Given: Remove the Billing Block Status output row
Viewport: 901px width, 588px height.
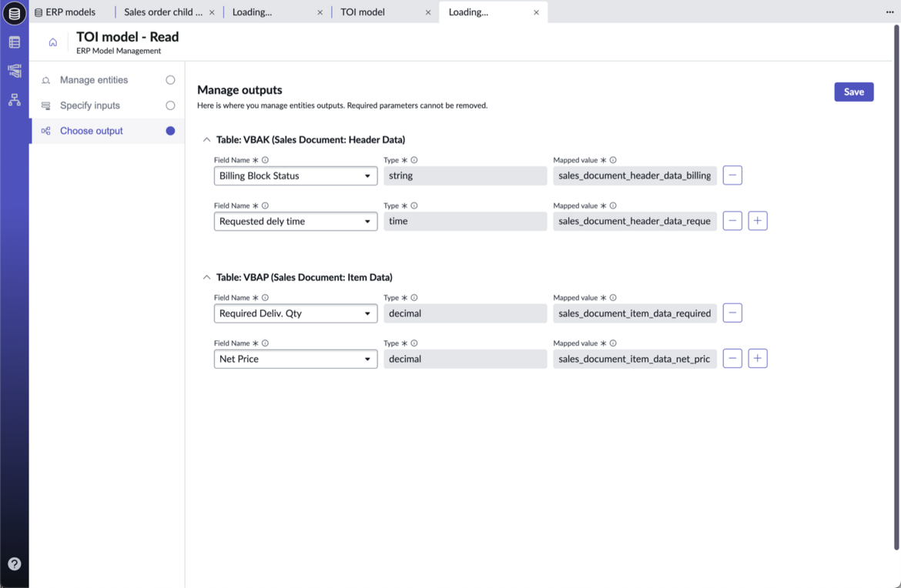Looking at the screenshot, I should tap(732, 175).
